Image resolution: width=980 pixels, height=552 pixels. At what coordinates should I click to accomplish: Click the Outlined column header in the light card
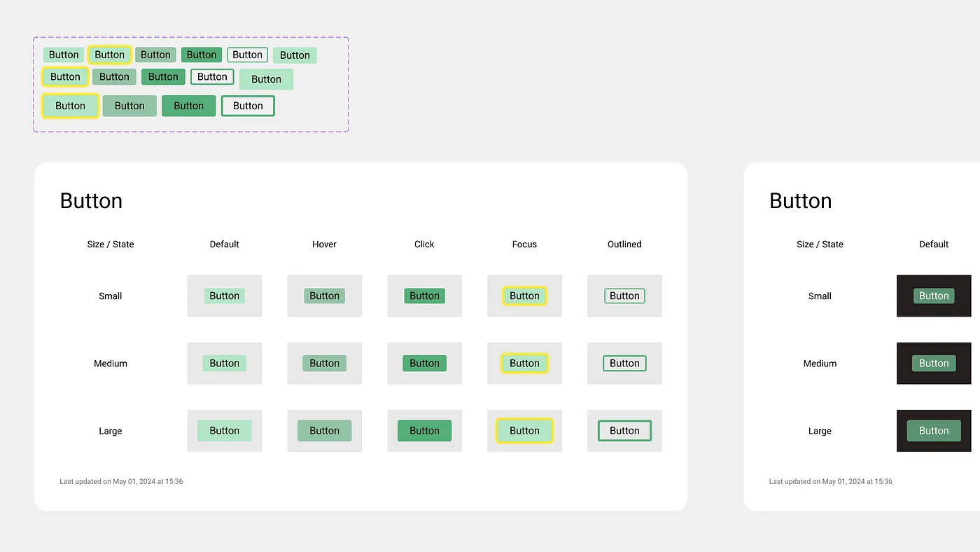tap(624, 244)
